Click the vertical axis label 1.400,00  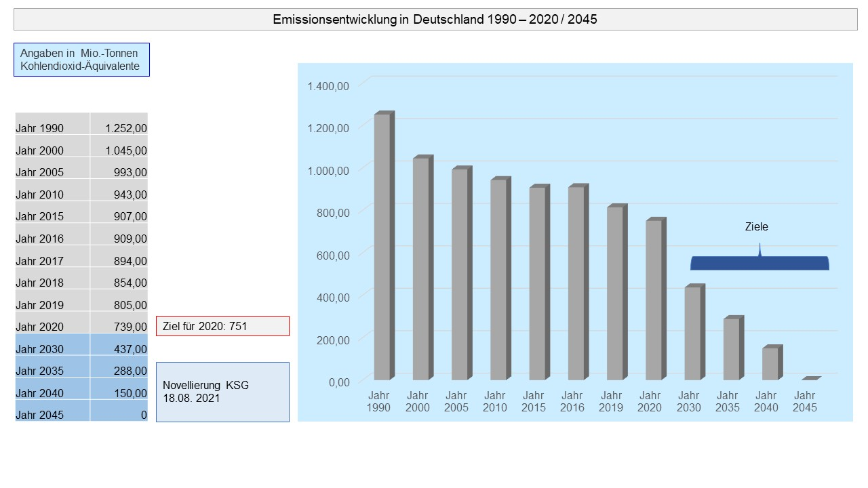coord(330,87)
